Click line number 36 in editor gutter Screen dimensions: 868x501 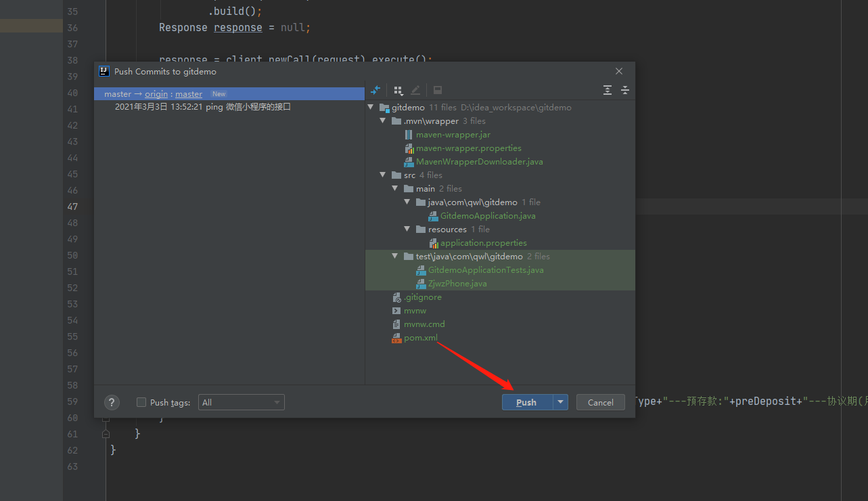point(72,28)
